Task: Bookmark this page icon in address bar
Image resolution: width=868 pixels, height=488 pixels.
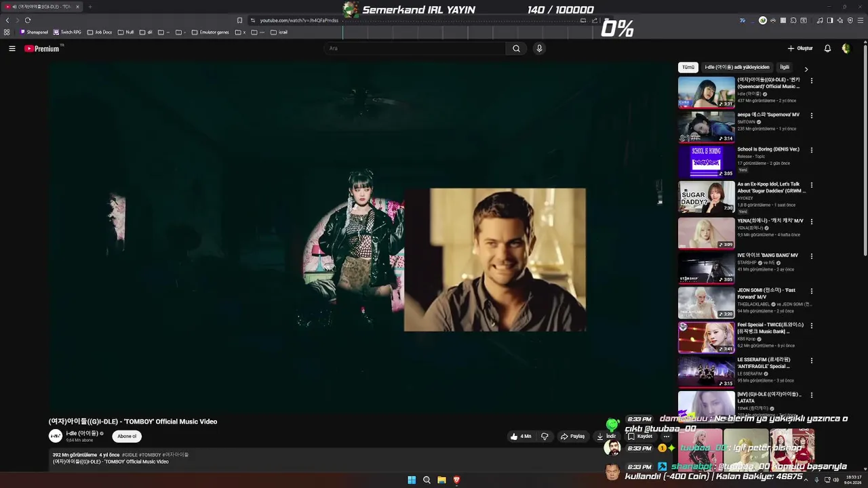Action: click(239, 20)
